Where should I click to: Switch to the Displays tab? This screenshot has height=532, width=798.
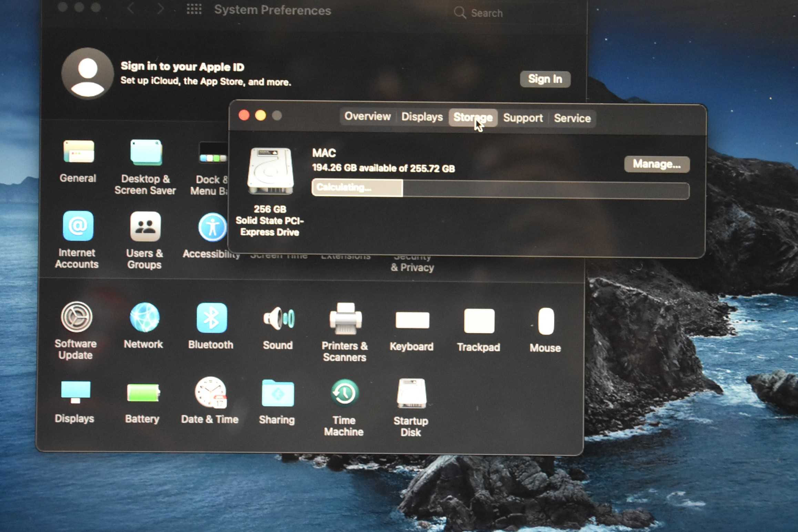(x=422, y=117)
